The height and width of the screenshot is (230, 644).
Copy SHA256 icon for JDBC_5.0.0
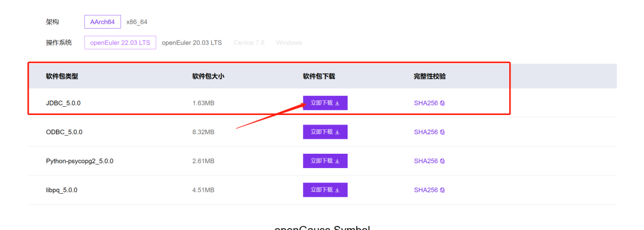tap(442, 103)
